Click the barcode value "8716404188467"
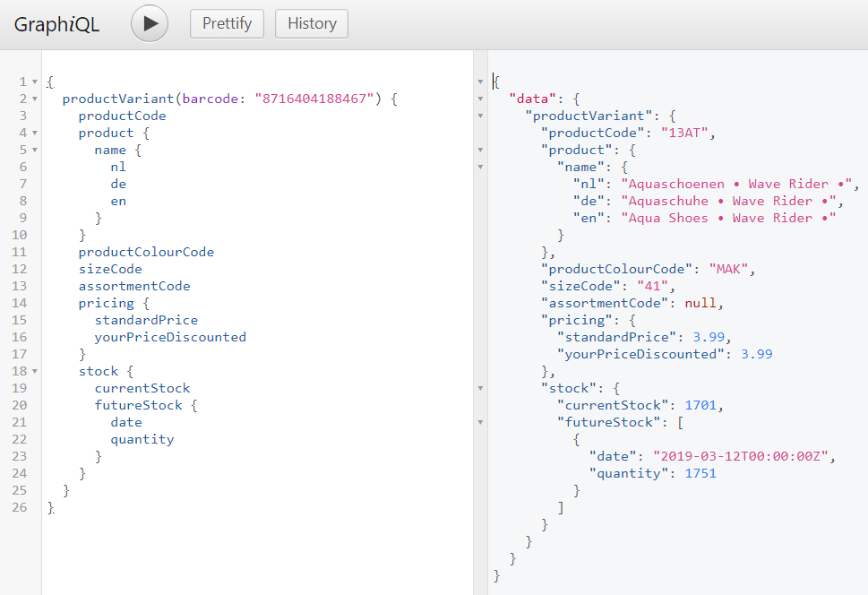 (x=314, y=99)
